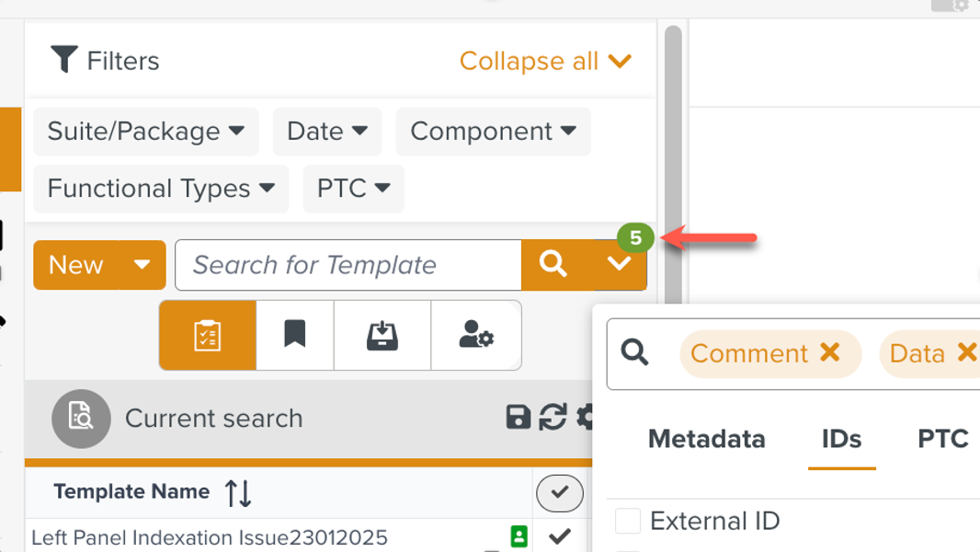This screenshot has width=980, height=552.
Task: Select the clipboard checklist view icon
Action: tap(208, 336)
